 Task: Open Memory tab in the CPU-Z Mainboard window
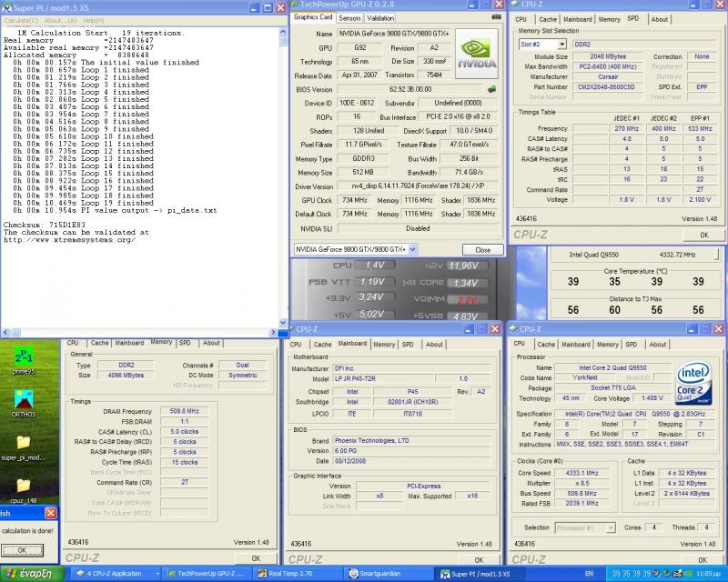(x=384, y=345)
